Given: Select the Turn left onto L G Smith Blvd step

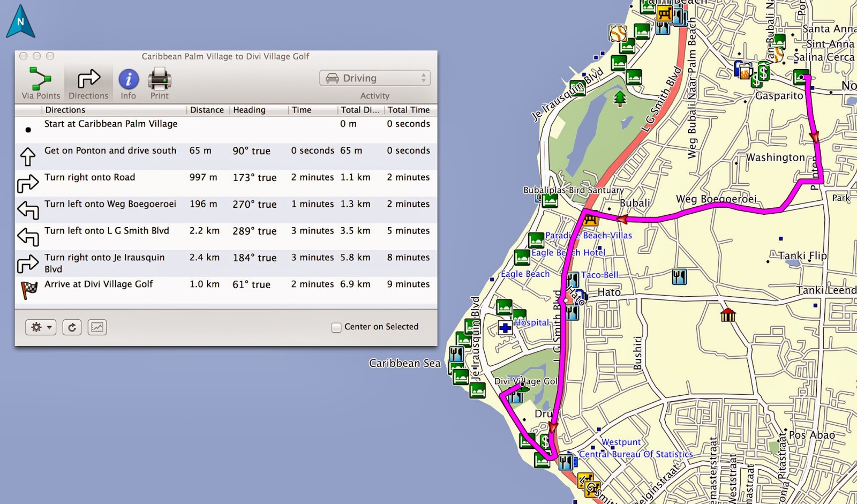Looking at the screenshot, I should click(226, 237).
